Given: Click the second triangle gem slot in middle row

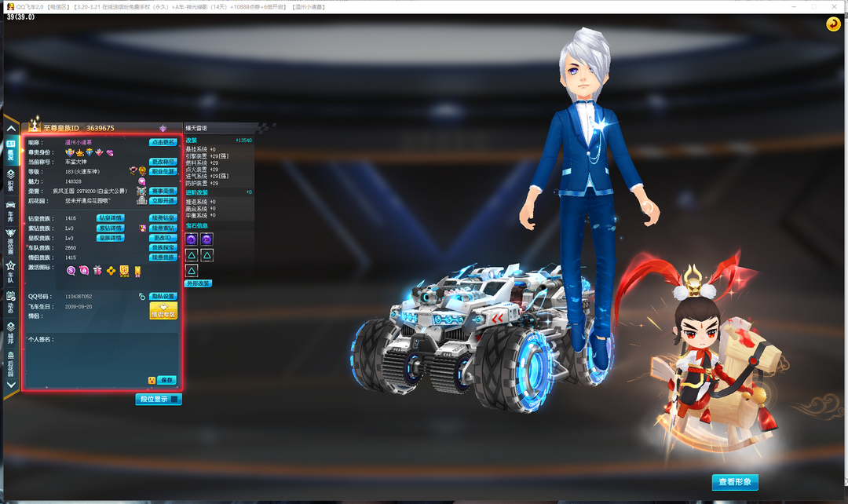Looking at the screenshot, I should coord(207,255).
